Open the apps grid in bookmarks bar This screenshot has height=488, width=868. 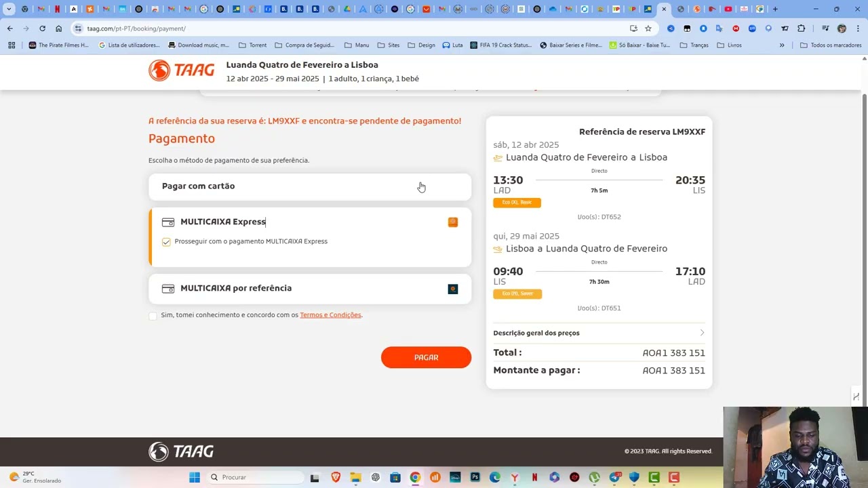[12, 45]
